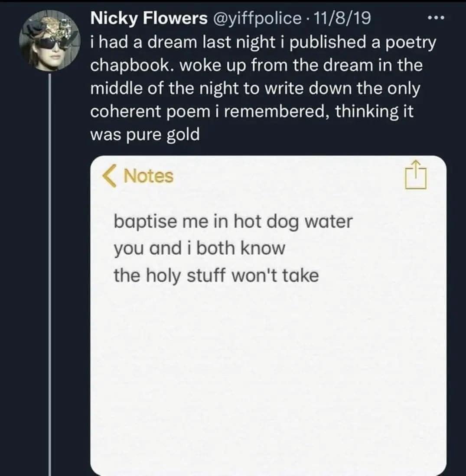
Task: Tap the Notes back label
Action: pos(148,176)
